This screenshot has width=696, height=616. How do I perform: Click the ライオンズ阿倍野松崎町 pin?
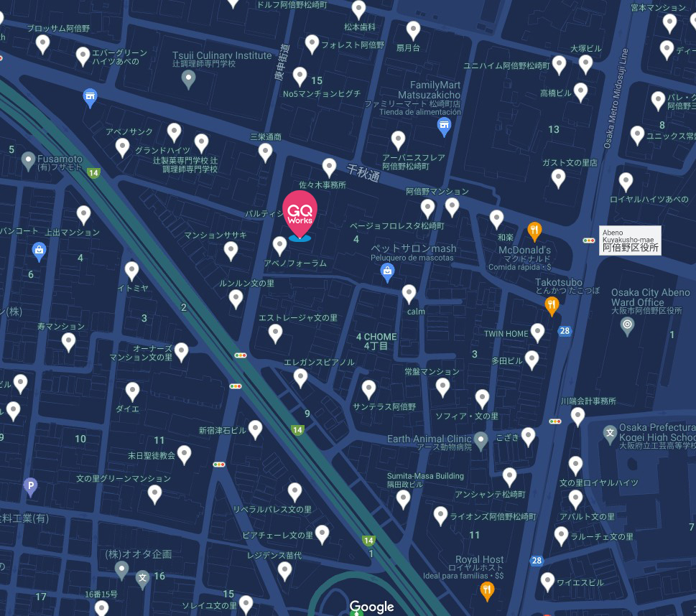tap(440, 517)
